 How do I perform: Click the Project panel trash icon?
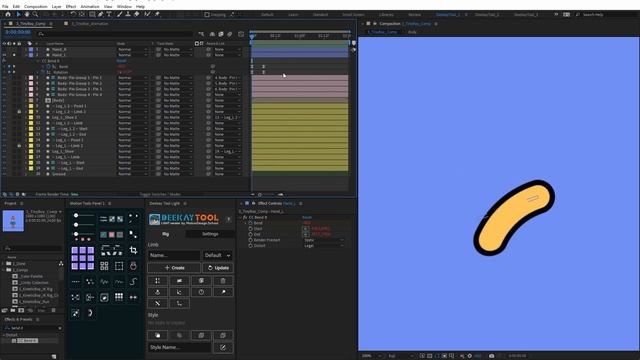click(53, 311)
